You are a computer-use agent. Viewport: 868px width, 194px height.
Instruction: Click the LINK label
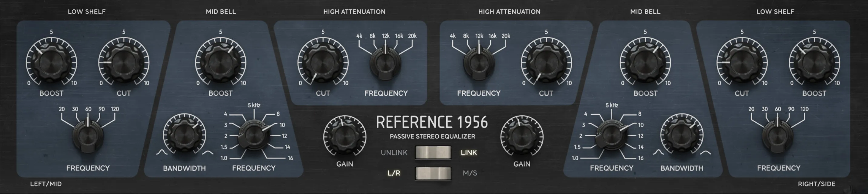[x=469, y=152]
